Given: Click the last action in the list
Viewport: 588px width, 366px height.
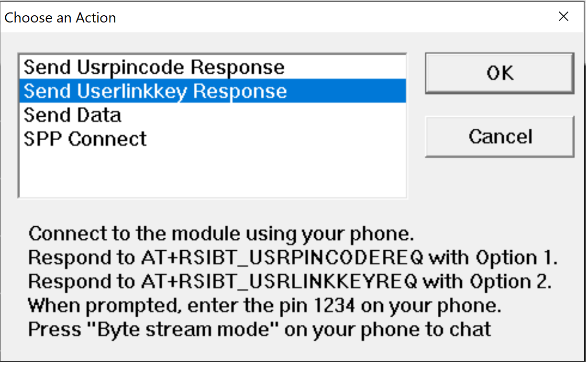Looking at the screenshot, I should pos(85,139).
